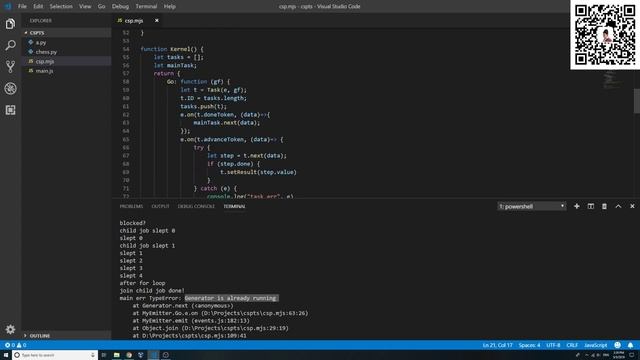The height and width of the screenshot is (360, 640).
Task: Open the Go menu
Action: coord(101,7)
